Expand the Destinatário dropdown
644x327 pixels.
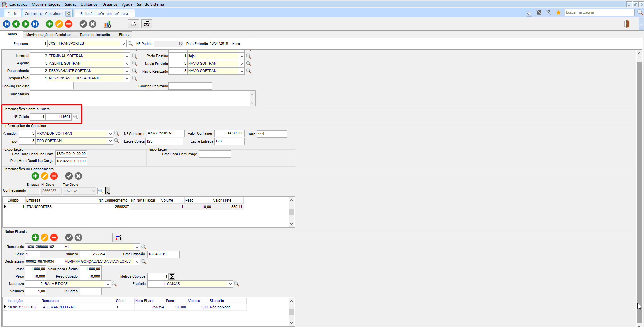[137, 262]
